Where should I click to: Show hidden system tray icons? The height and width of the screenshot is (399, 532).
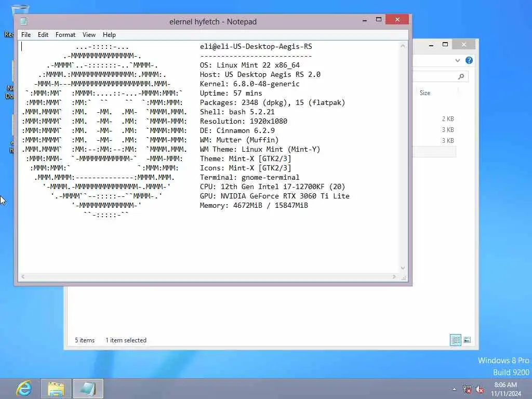pyautogui.click(x=454, y=389)
